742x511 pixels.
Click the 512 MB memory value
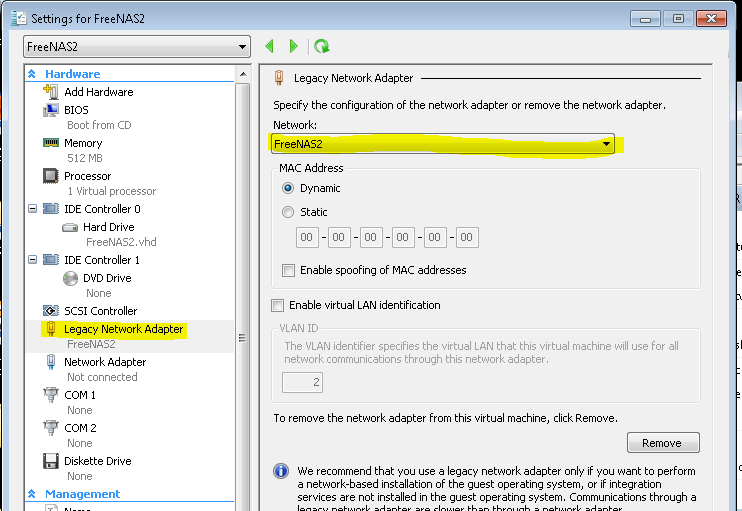click(x=85, y=158)
